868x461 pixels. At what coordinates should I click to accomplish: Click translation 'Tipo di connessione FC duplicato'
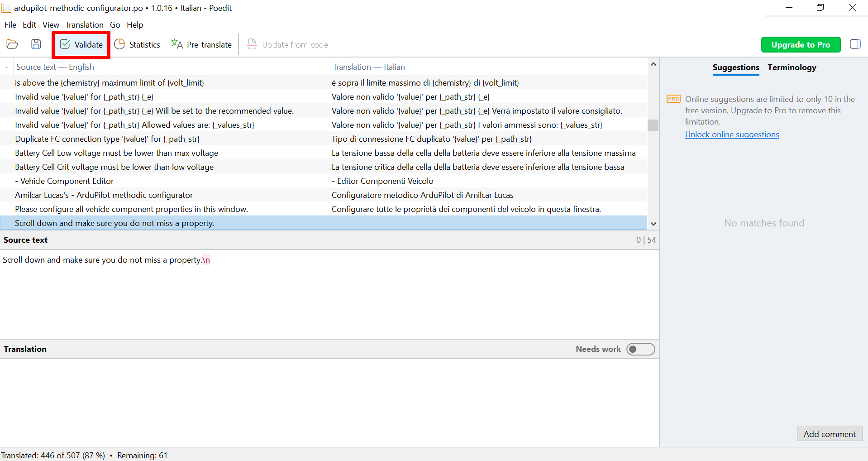coord(431,139)
